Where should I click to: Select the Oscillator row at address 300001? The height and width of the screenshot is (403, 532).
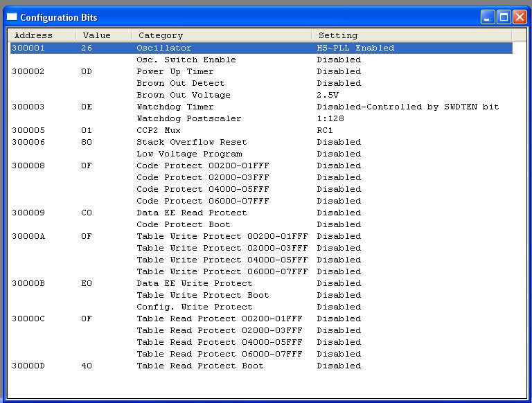point(163,48)
